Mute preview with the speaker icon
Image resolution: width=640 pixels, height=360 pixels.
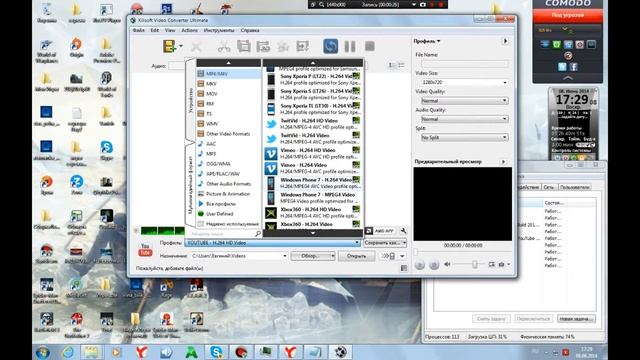coord(447,264)
